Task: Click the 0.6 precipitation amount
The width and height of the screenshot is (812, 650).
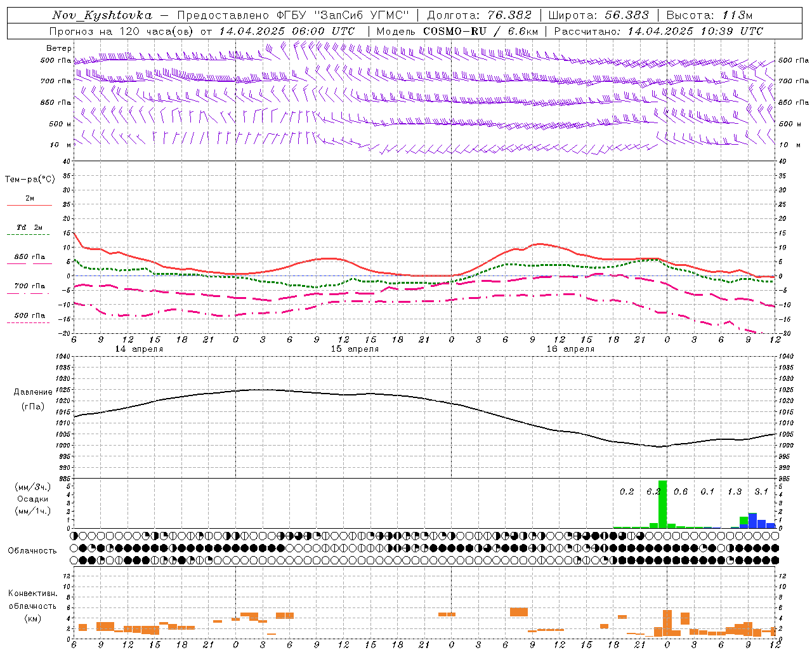Action: [681, 492]
